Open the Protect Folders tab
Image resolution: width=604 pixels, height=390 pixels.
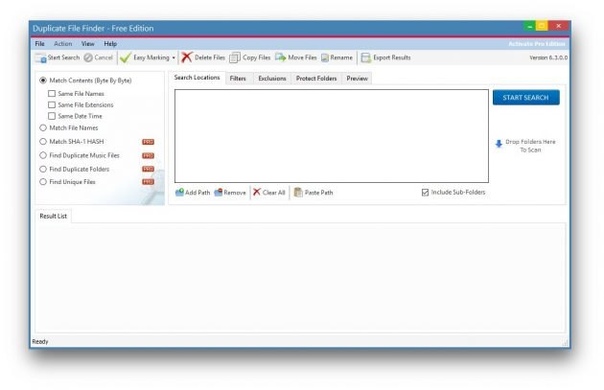click(x=316, y=78)
